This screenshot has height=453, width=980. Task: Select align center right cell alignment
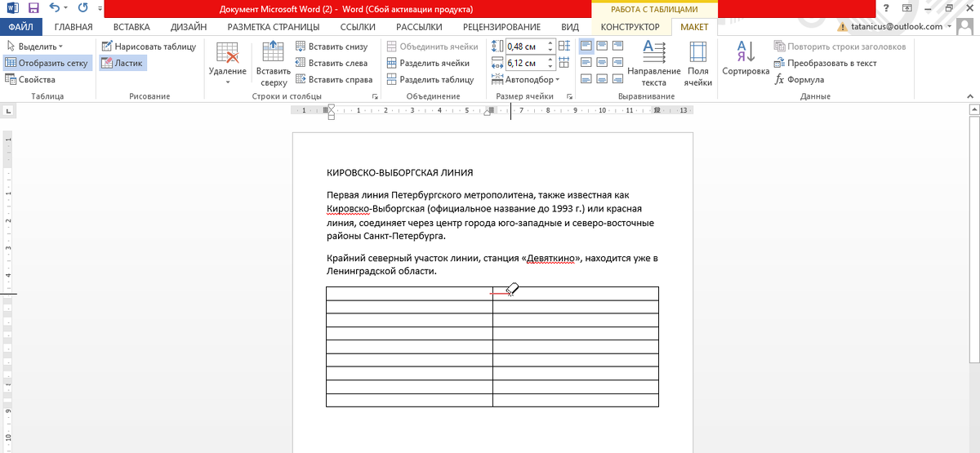point(618,63)
